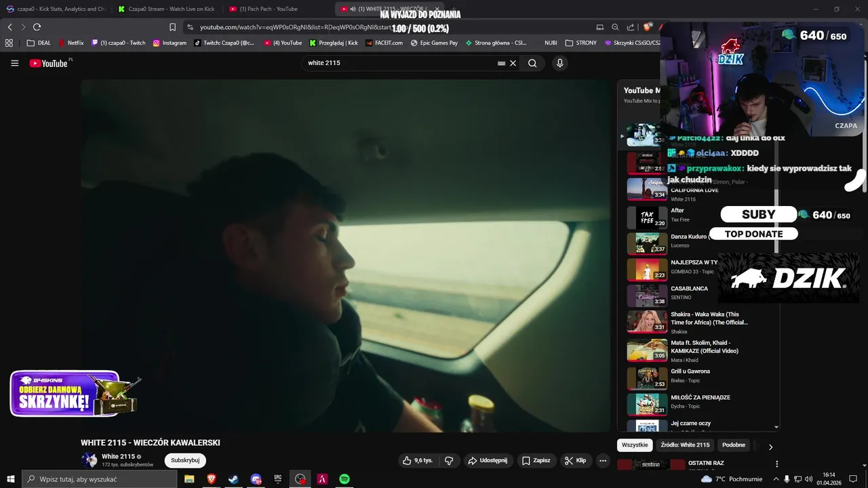Screen dimensions: 868x488
Task: Open the on-screen keyboard icon in search box
Action: click(501, 63)
